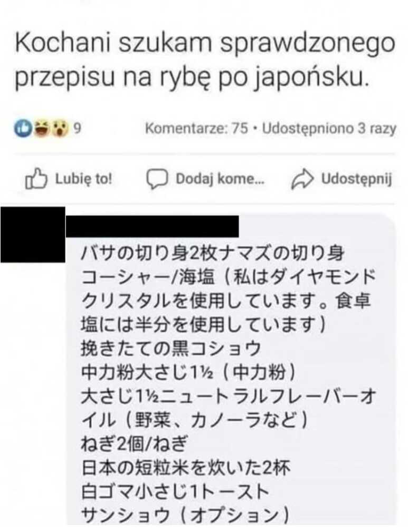Click the first Japanese line バサの切り身2枚

point(212,254)
